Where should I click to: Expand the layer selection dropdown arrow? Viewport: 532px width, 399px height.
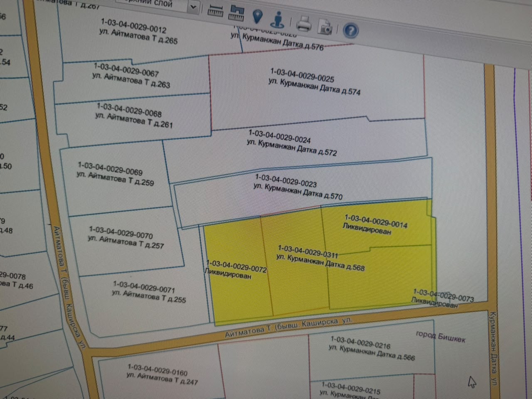193,7
